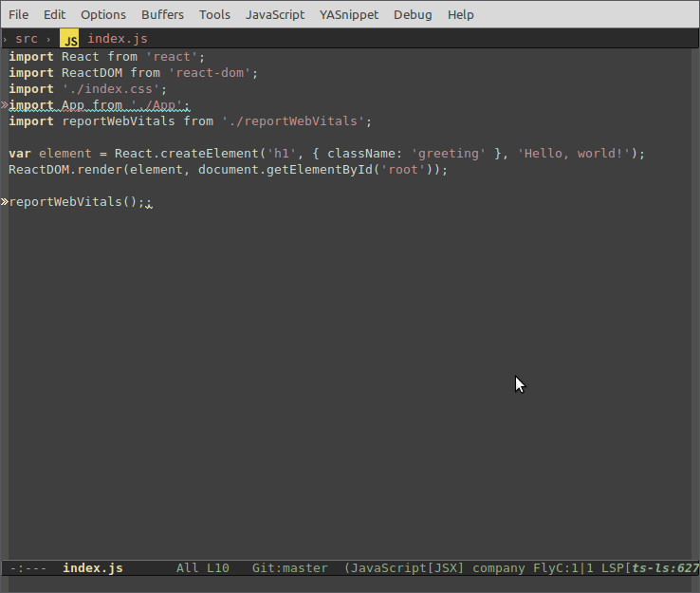Open the File menu
The height and width of the screenshot is (593, 700).
click(19, 14)
